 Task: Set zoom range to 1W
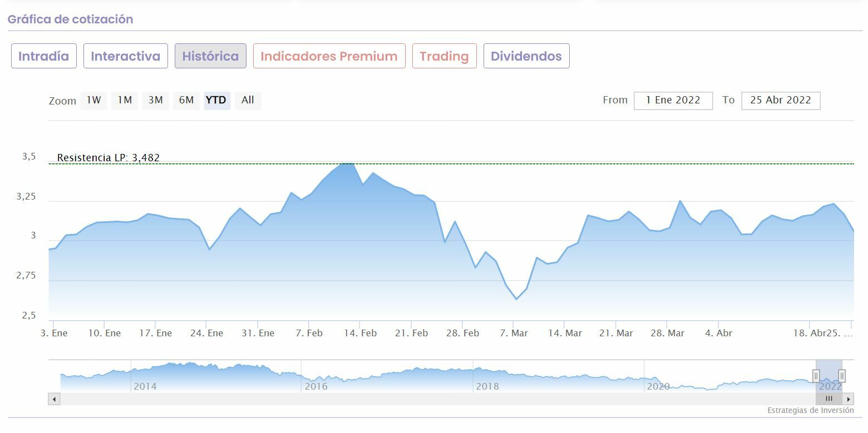(93, 100)
